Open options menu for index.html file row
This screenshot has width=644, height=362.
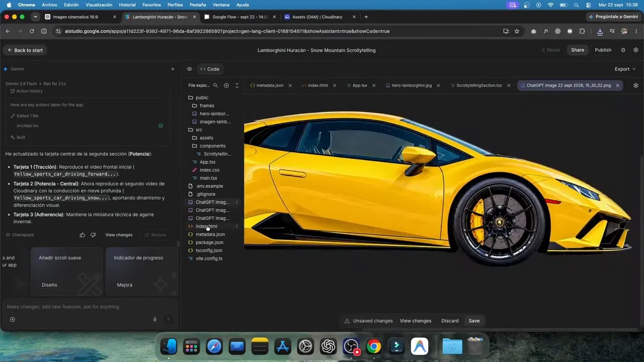[236, 226]
